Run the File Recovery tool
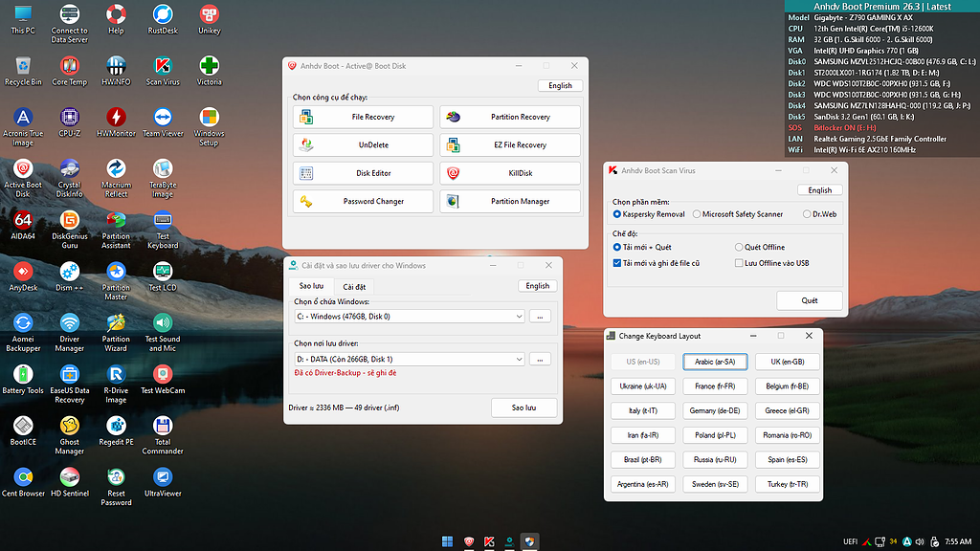Image resolution: width=980 pixels, height=551 pixels. click(363, 117)
